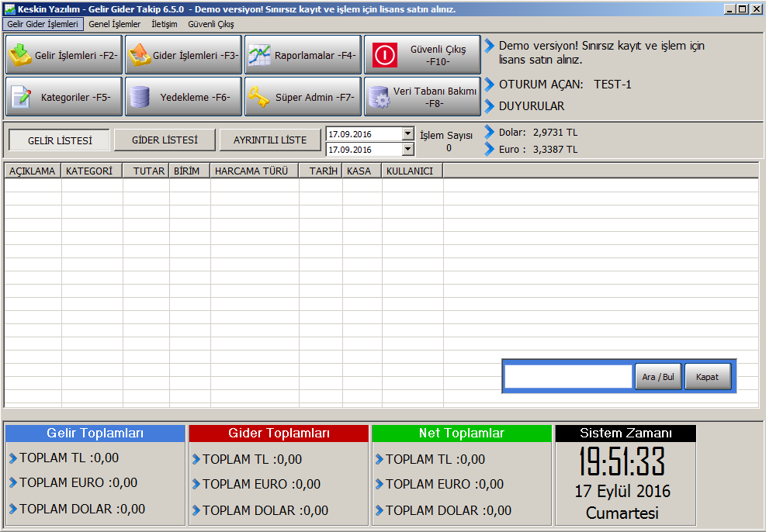The width and height of the screenshot is (766, 532).
Task: Open the Güvenli Çıkış menu
Action: tap(211, 24)
